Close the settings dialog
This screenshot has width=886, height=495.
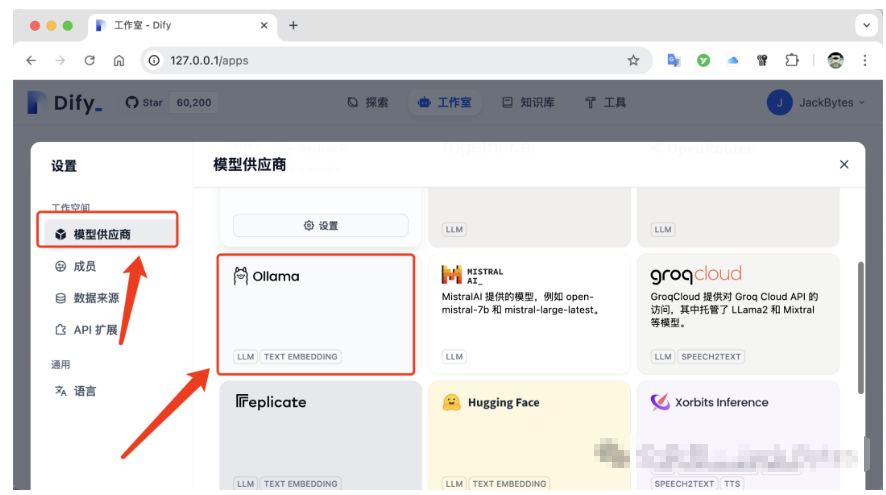(844, 164)
